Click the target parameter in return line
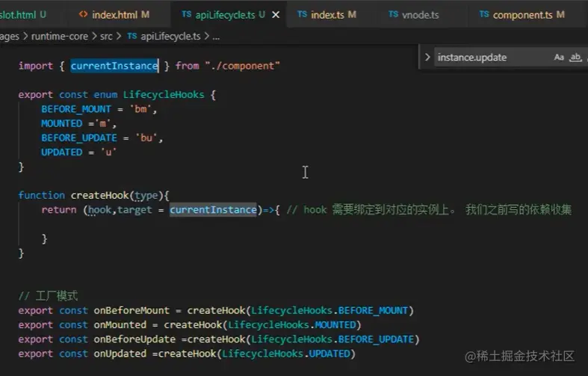 pyautogui.click(x=134, y=210)
